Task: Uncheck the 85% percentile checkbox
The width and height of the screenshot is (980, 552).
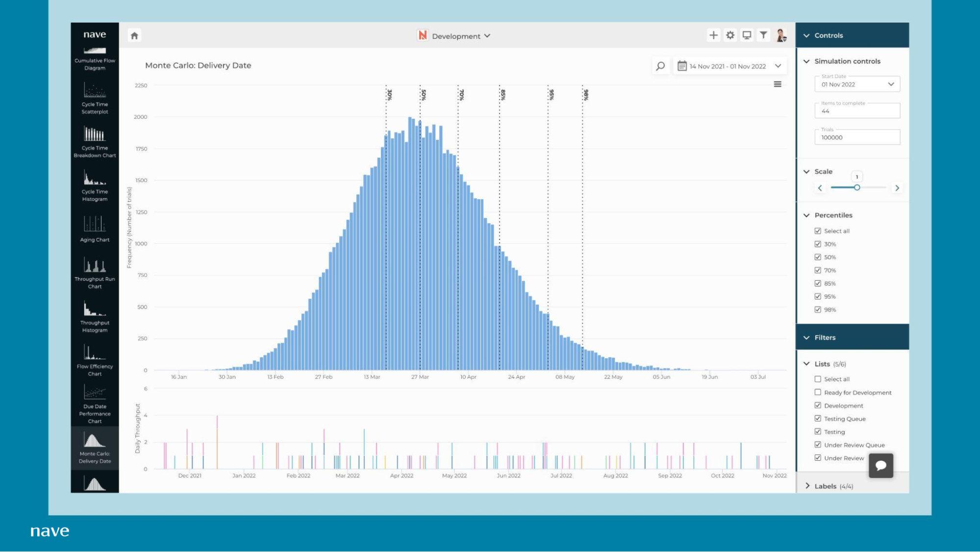Action: point(818,284)
